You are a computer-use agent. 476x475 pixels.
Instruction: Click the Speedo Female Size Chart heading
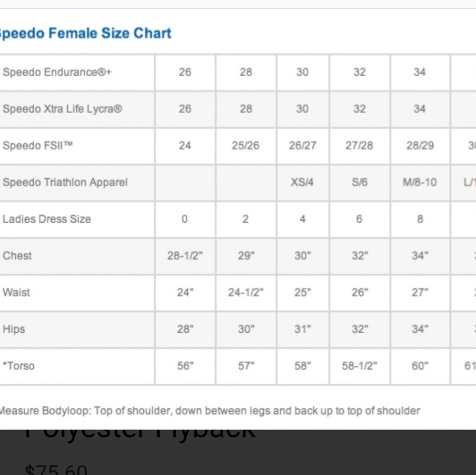[85, 34]
